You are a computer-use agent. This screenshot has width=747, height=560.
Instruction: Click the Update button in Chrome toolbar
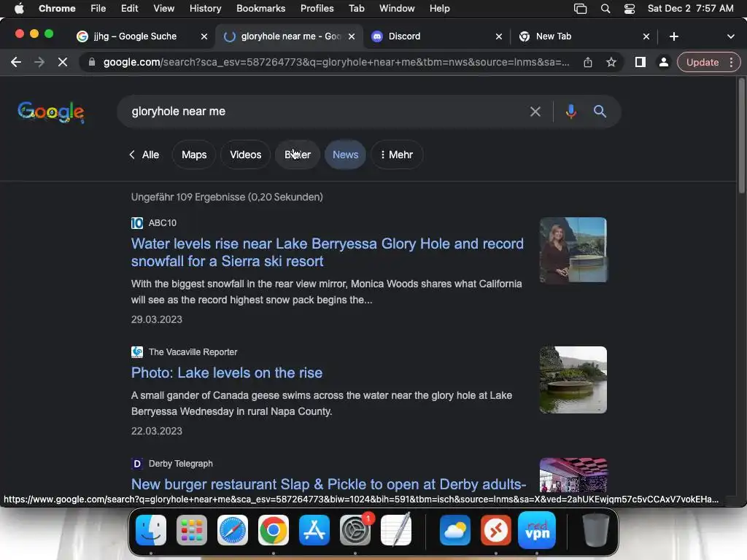click(x=703, y=63)
